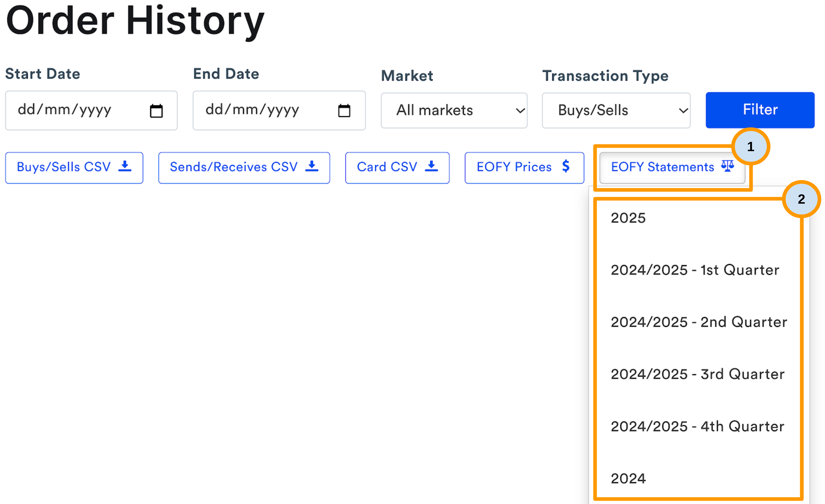Open EOFY Prices

pyautogui.click(x=524, y=168)
